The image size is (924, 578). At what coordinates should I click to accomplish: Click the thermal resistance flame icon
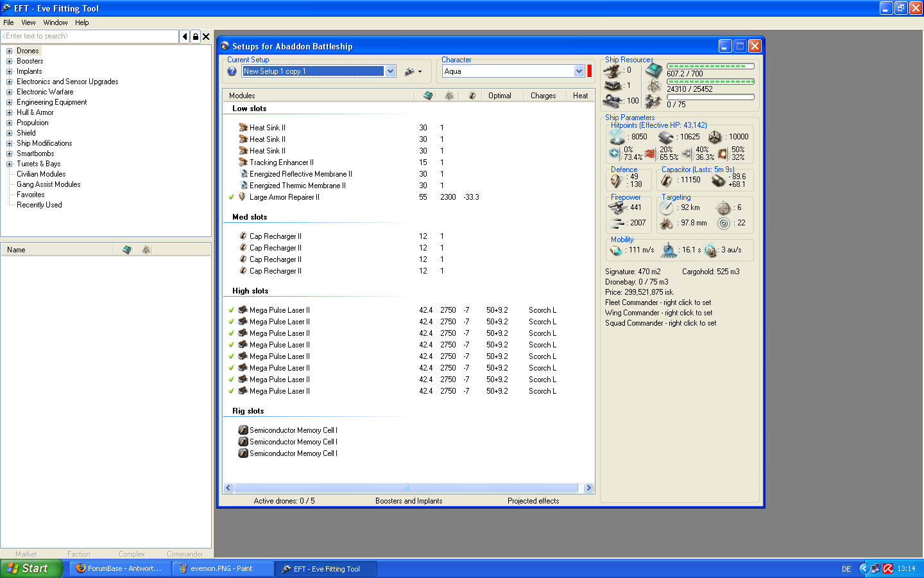(x=651, y=153)
